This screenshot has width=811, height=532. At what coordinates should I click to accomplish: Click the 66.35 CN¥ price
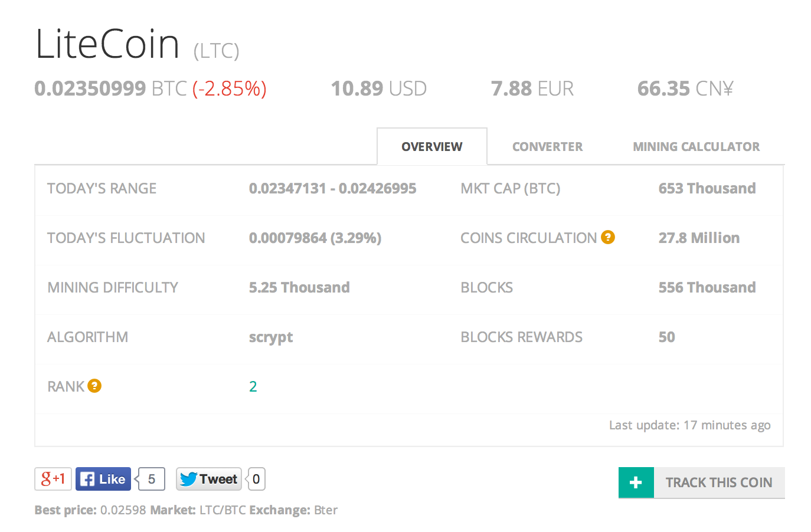[685, 88]
